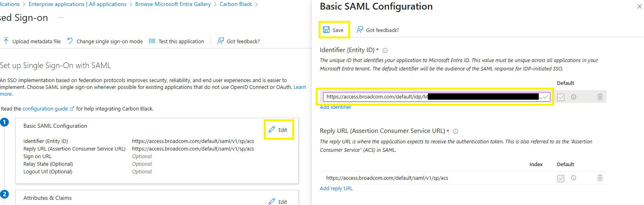
Task: Click the Entity ID URL input field
Action: 437,96
